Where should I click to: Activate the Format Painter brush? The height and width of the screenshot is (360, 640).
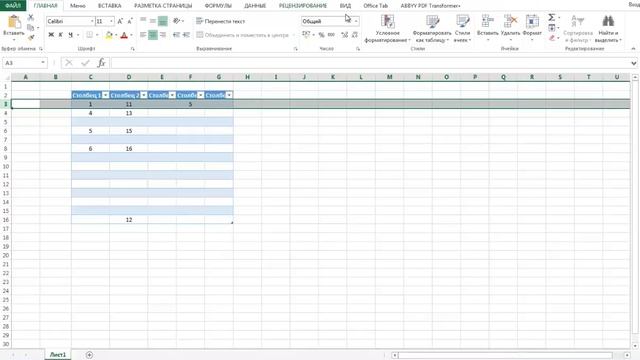click(31, 38)
